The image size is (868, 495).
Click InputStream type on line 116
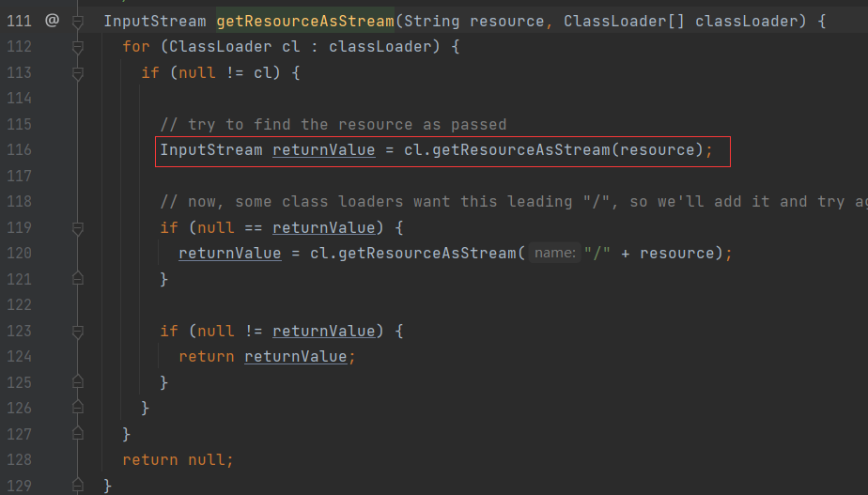(211, 150)
